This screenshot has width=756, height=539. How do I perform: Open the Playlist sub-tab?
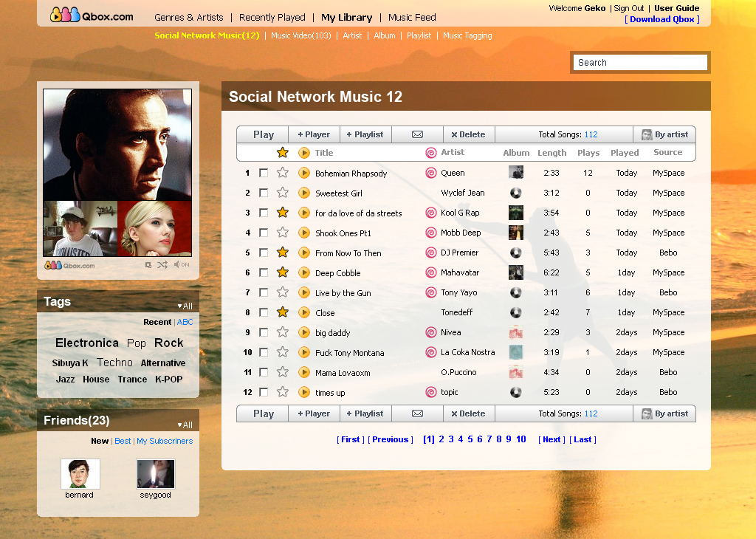pos(419,35)
